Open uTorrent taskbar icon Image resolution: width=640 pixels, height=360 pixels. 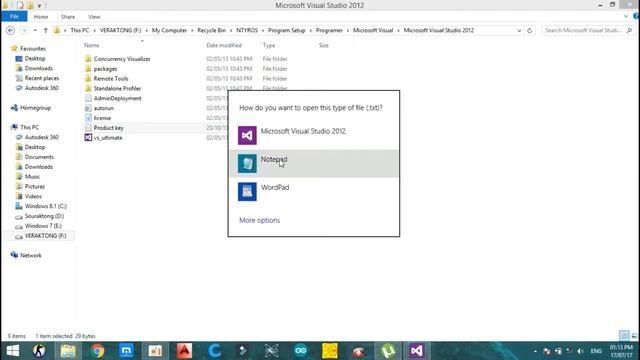[x=387, y=351]
